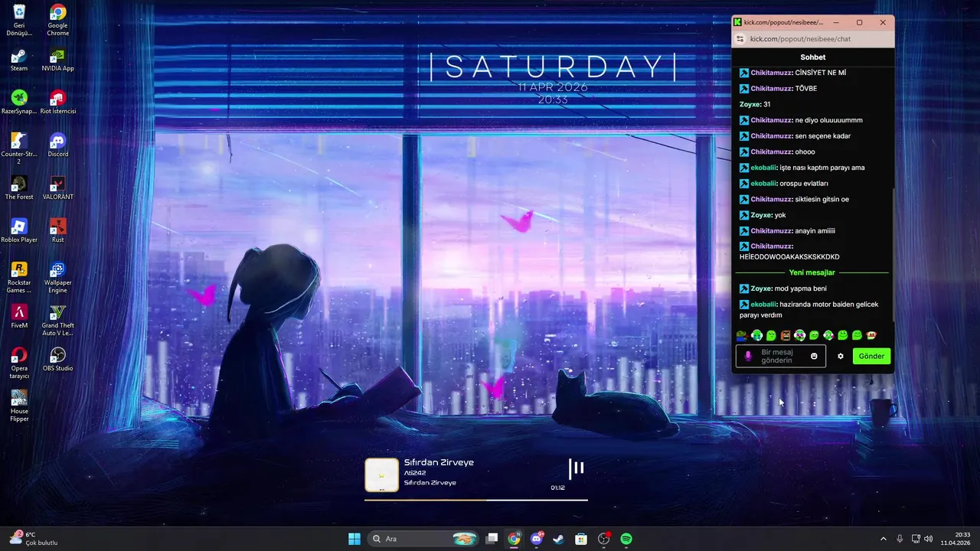The height and width of the screenshot is (551, 980).
Task: Open Microsoft Store from the taskbar
Action: point(581,539)
